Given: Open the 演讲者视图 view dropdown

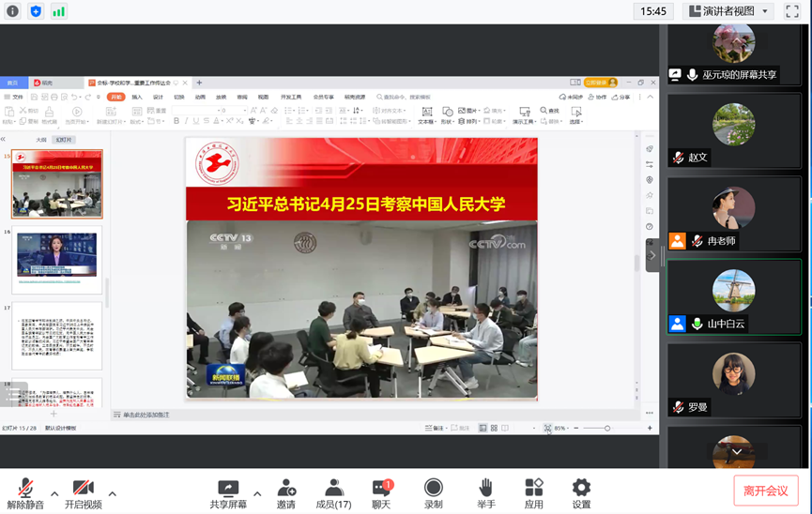Looking at the screenshot, I should click(728, 11).
